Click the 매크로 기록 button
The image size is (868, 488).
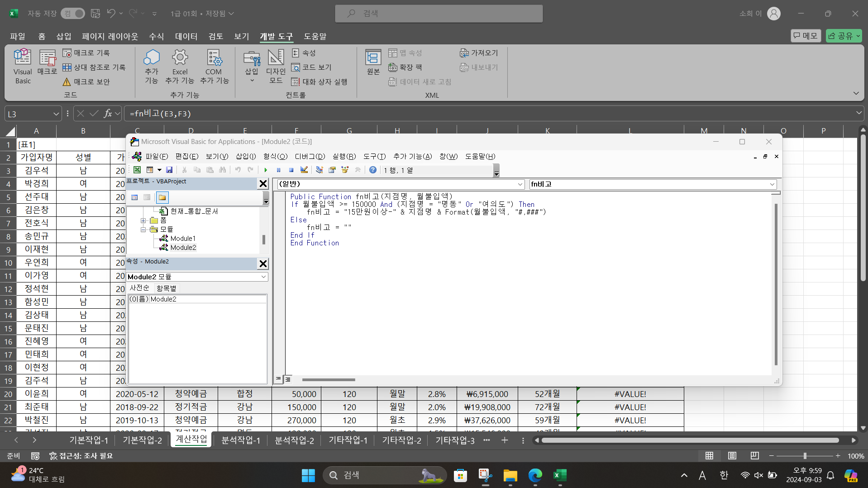[86, 53]
